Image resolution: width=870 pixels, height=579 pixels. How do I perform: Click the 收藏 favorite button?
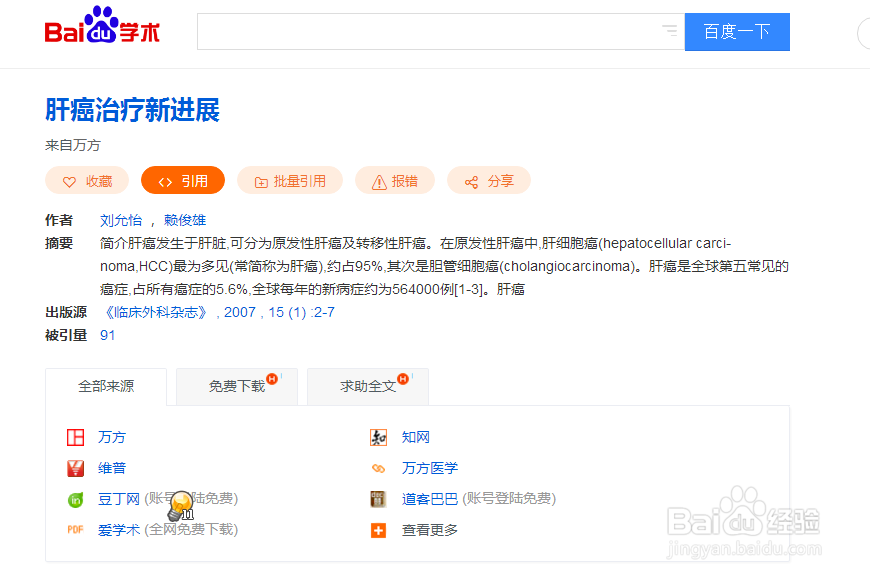87,181
